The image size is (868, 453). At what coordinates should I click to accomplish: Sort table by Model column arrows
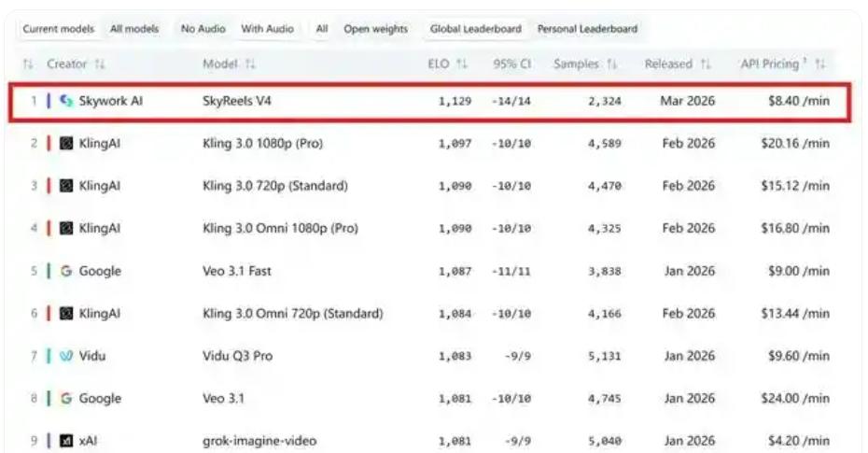pos(250,64)
